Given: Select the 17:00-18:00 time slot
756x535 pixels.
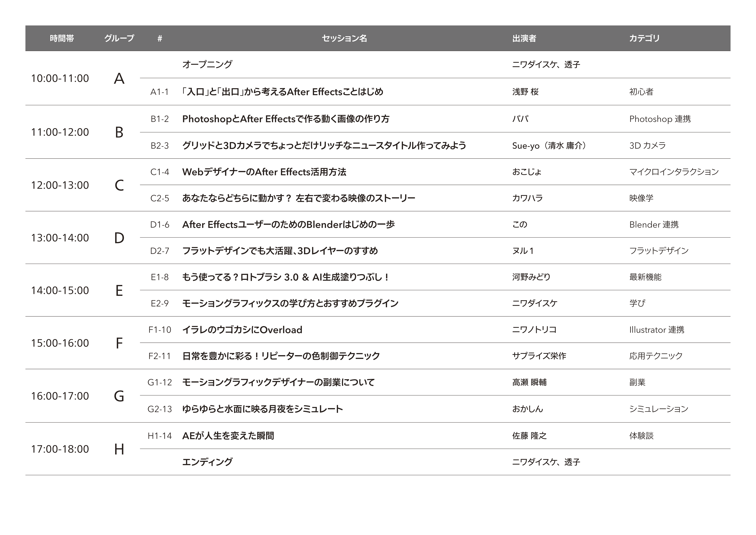Looking at the screenshot, I should pyautogui.click(x=60, y=449).
